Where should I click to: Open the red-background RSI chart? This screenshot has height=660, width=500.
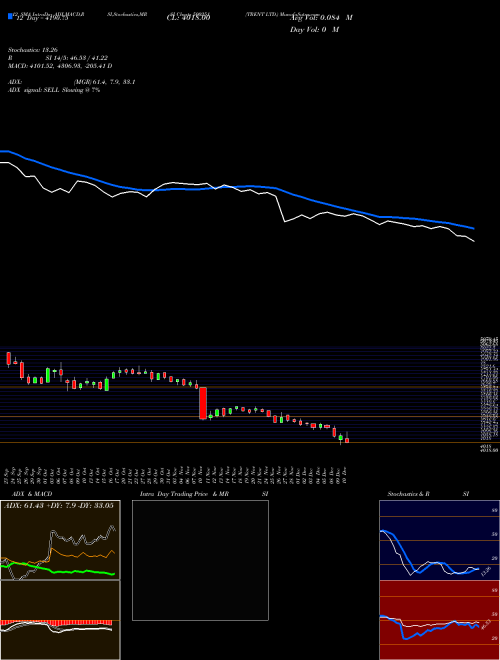coord(439,620)
